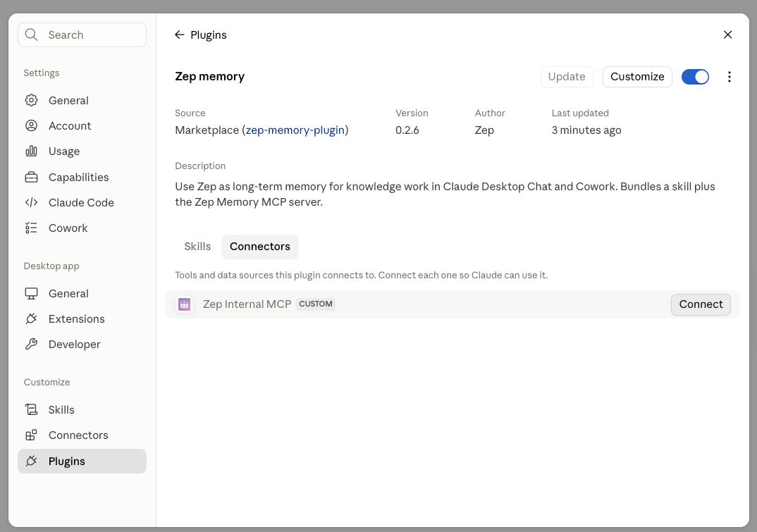Go to the Claude Code settings
Image resolution: width=757 pixels, height=532 pixels.
point(82,203)
